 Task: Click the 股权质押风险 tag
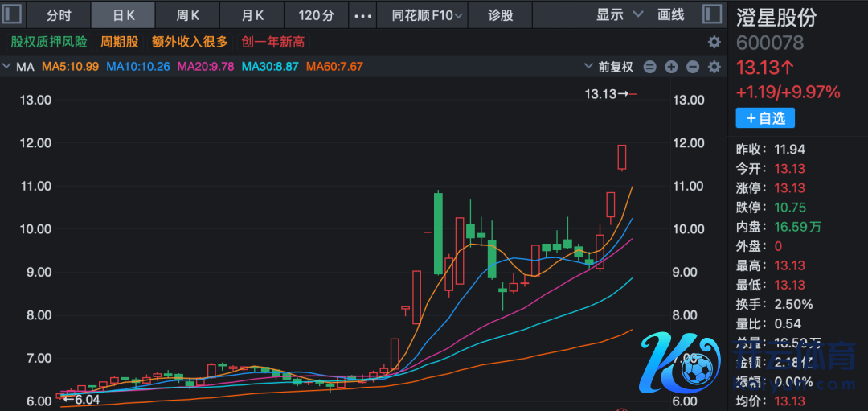(x=48, y=42)
